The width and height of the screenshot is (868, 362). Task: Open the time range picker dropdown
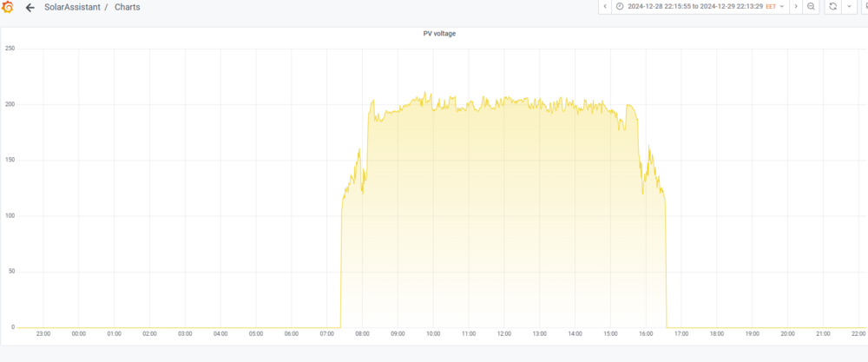700,7
